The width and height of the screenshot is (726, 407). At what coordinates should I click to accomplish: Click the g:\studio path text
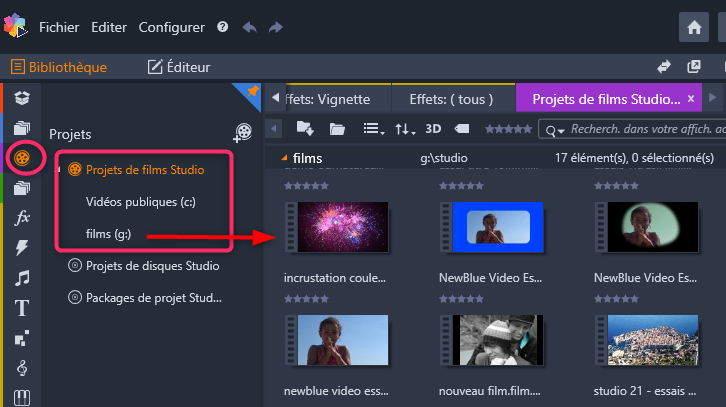[444, 158]
